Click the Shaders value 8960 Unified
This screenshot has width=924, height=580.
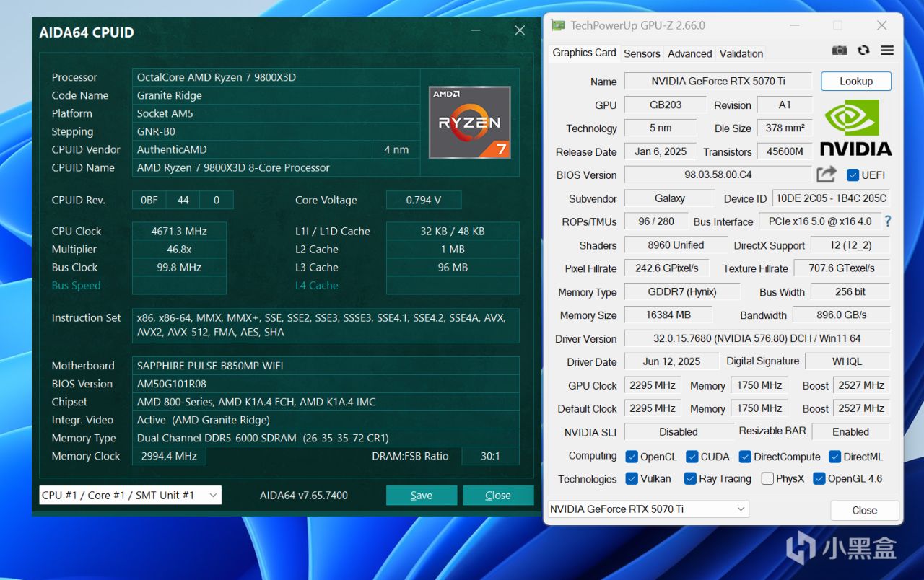pyautogui.click(x=676, y=245)
